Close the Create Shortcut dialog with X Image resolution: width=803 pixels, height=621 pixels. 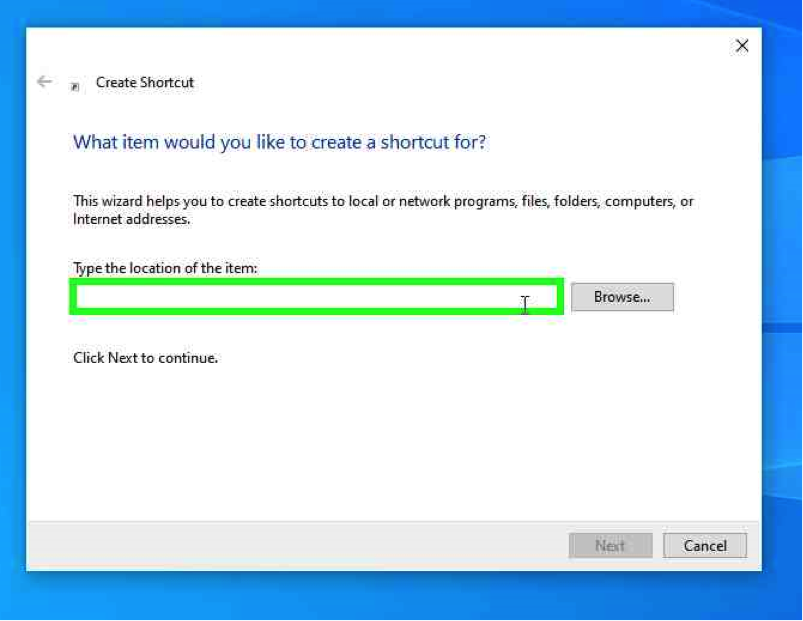tap(742, 46)
